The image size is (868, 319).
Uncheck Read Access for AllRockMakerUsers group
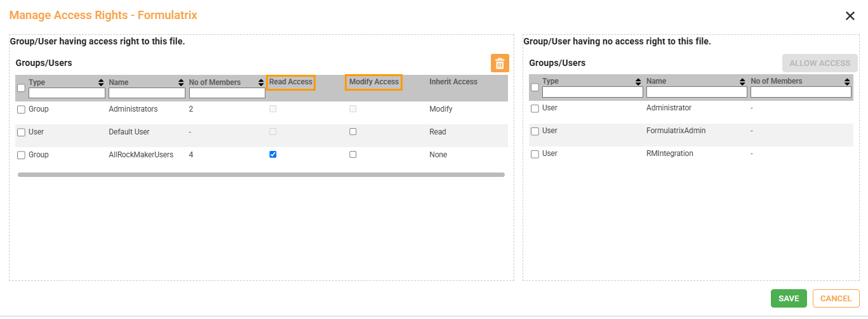coord(273,155)
